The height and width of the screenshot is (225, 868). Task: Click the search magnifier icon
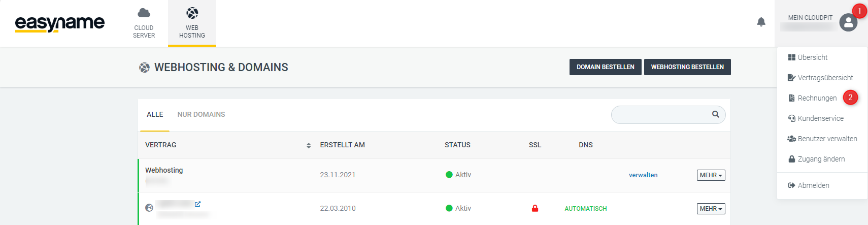(716, 114)
